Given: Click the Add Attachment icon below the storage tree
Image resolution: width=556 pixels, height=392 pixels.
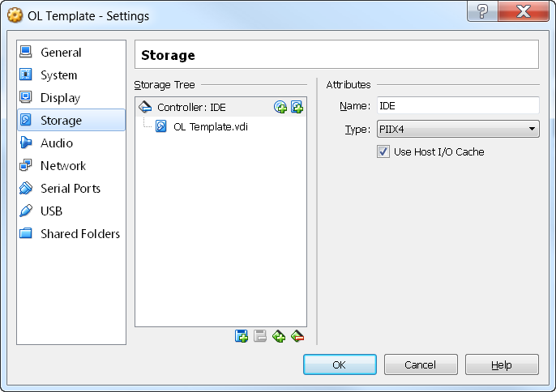Looking at the screenshot, I should tap(279, 336).
